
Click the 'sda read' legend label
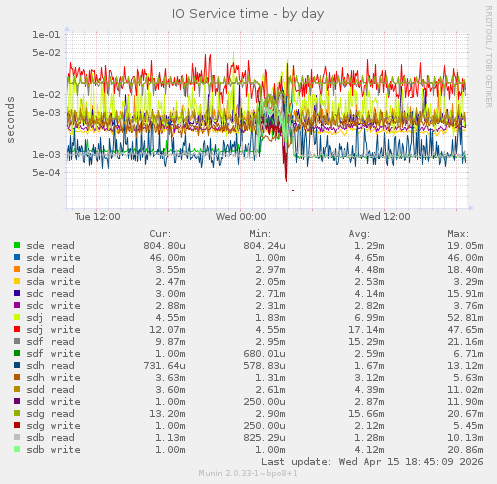[x=51, y=270]
